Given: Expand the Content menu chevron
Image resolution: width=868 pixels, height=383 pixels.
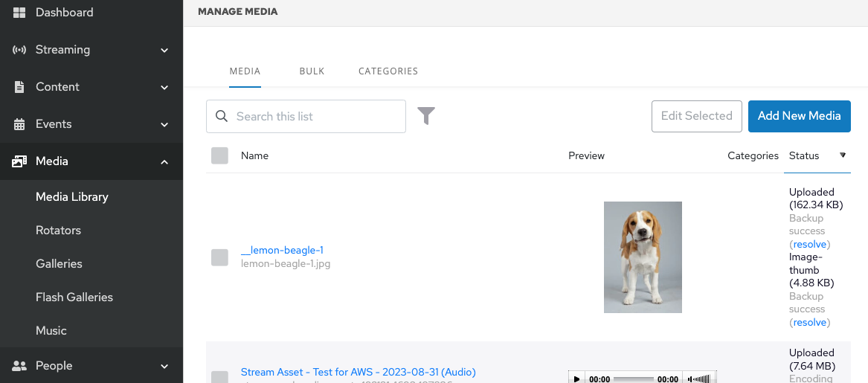Looking at the screenshot, I should click(164, 88).
